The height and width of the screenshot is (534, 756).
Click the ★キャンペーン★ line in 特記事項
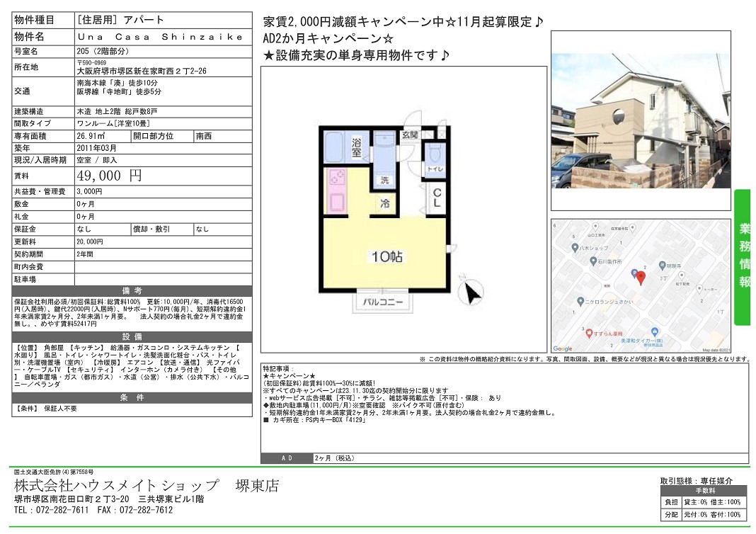[290, 376]
